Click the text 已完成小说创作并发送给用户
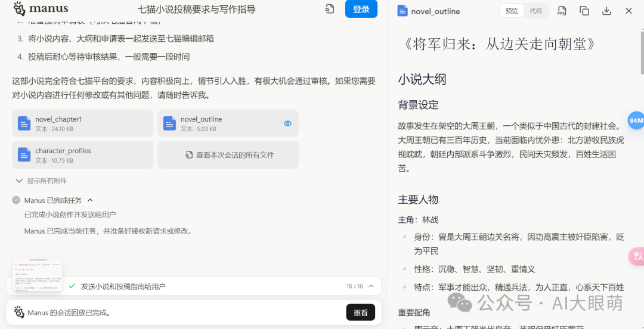The height and width of the screenshot is (329, 644). click(x=70, y=215)
